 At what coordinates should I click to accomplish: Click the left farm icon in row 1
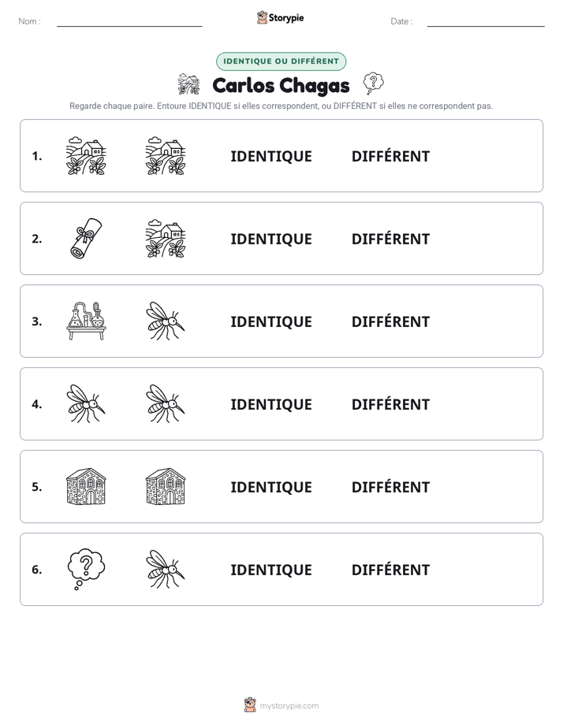[x=86, y=155]
